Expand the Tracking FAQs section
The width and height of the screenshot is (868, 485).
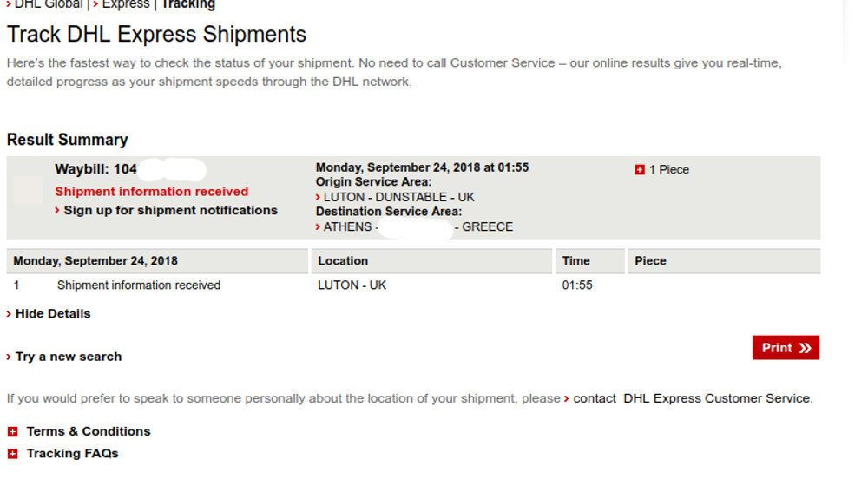[x=72, y=454]
